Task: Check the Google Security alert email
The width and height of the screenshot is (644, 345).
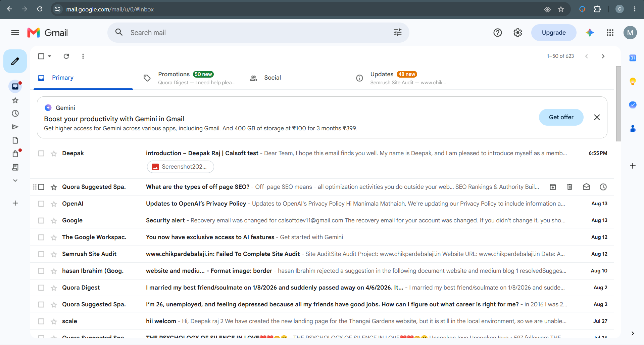Action: point(41,220)
